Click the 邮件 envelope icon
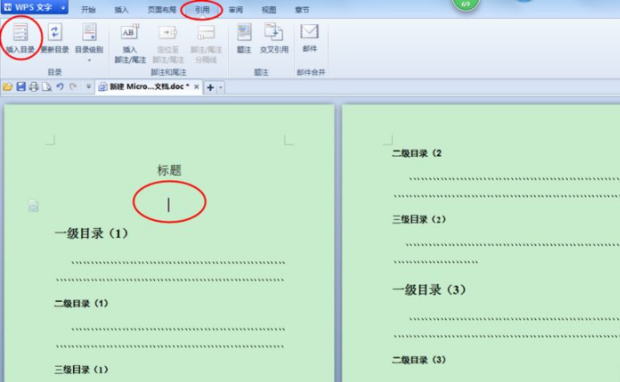 (310, 32)
